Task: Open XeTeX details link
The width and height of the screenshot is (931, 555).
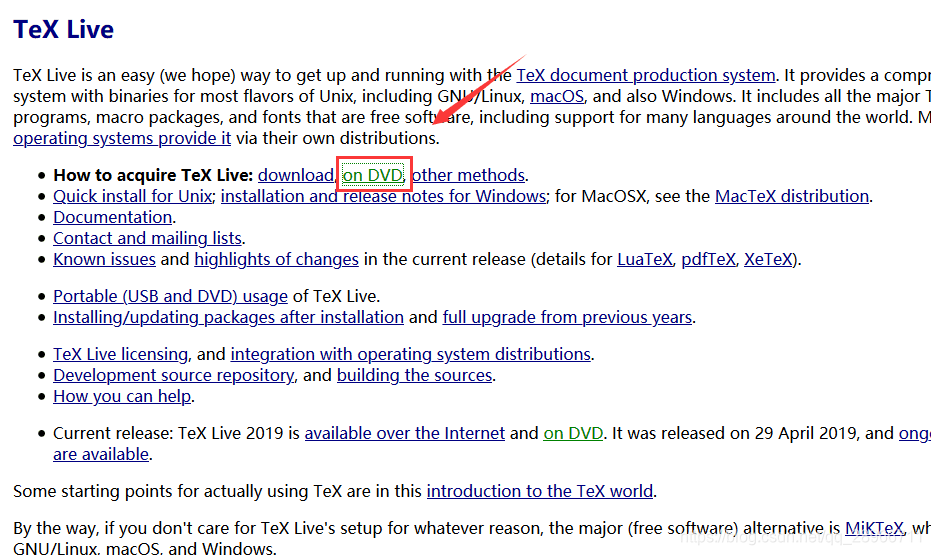Action: click(768, 259)
